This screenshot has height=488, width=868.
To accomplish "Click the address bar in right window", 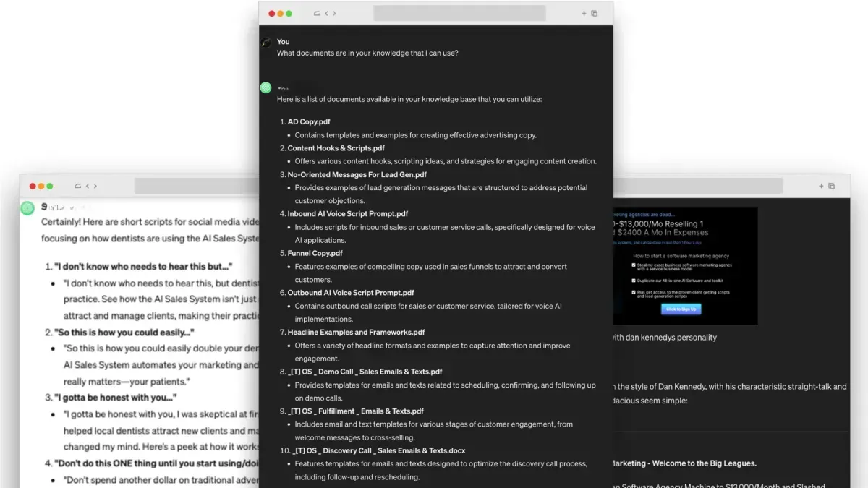I will click(698, 186).
